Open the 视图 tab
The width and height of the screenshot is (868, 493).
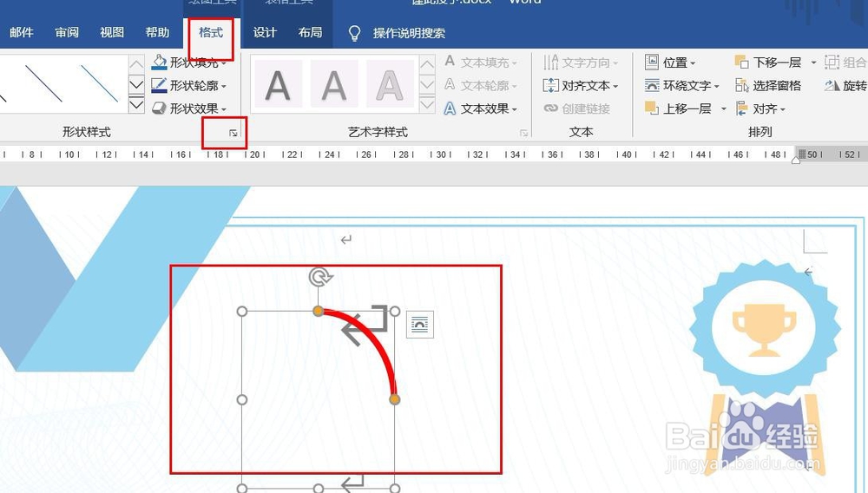pos(112,33)
